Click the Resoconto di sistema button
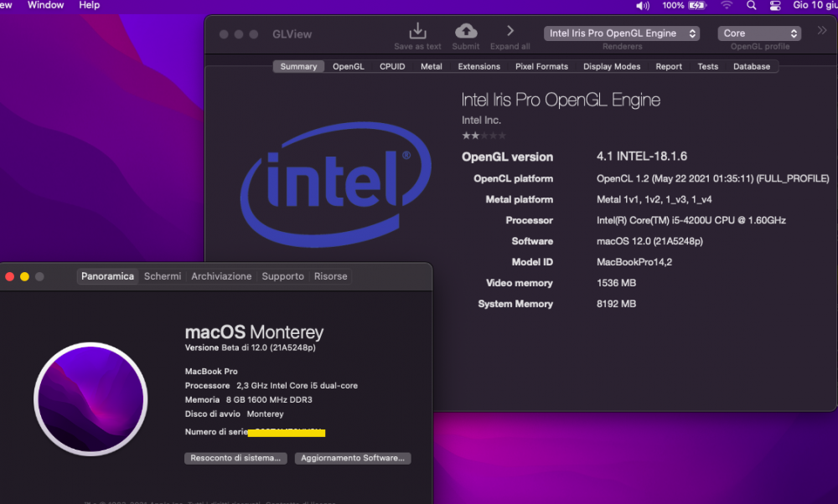838x504 pixels. pos(235,458)
